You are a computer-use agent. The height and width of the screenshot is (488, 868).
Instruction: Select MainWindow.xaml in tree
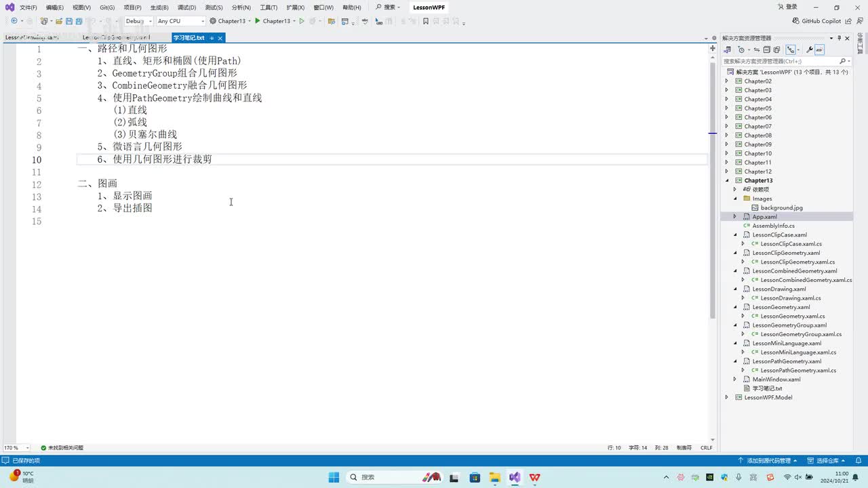[776, 379]
